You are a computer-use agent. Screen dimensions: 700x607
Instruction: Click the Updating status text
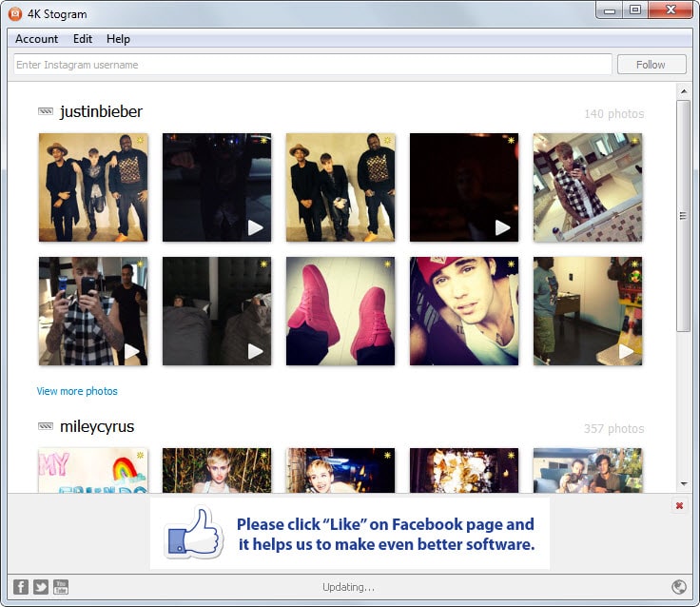[x=348, y=587]
